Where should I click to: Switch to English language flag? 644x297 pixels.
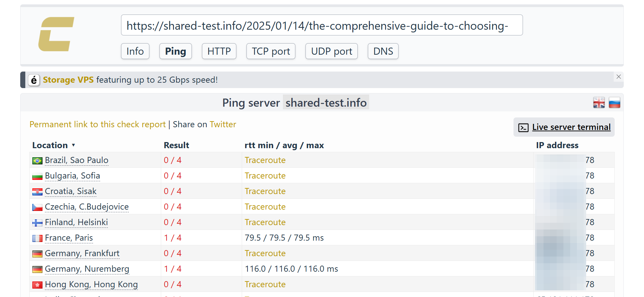point(599,103)
